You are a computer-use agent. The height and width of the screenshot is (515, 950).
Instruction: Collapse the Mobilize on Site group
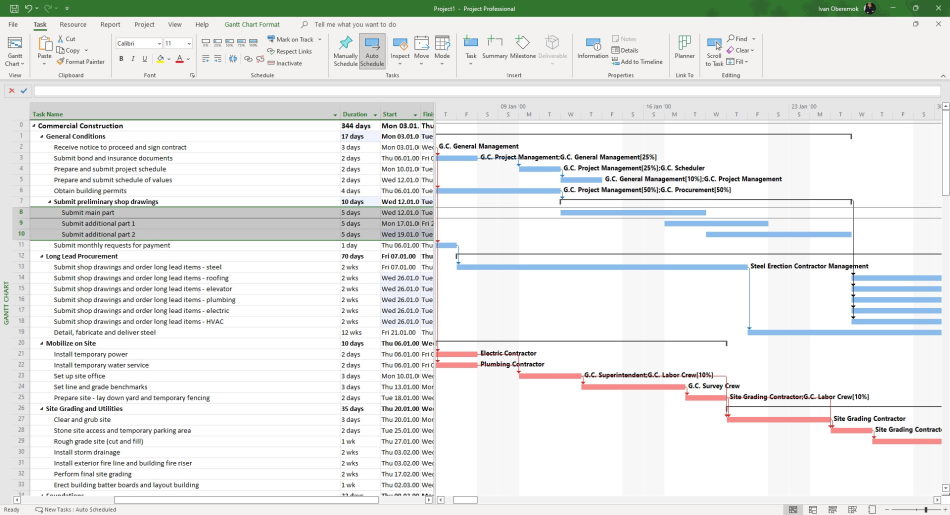point(42,344)
